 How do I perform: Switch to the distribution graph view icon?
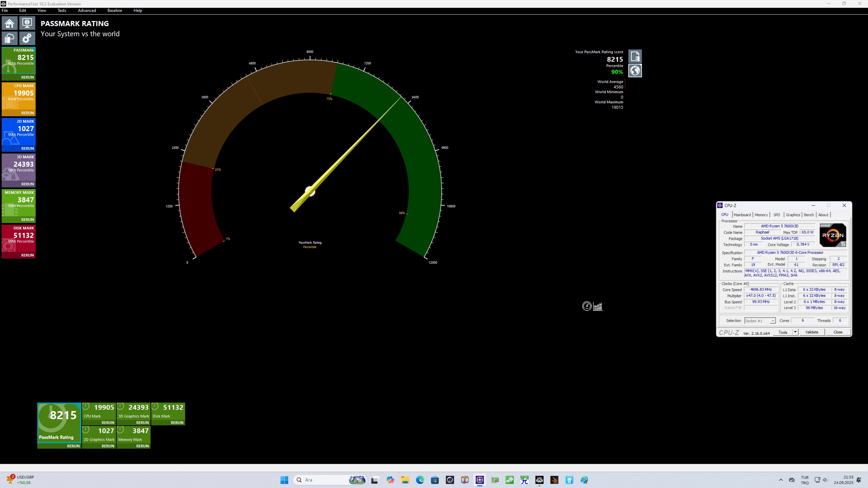[598, 306]
